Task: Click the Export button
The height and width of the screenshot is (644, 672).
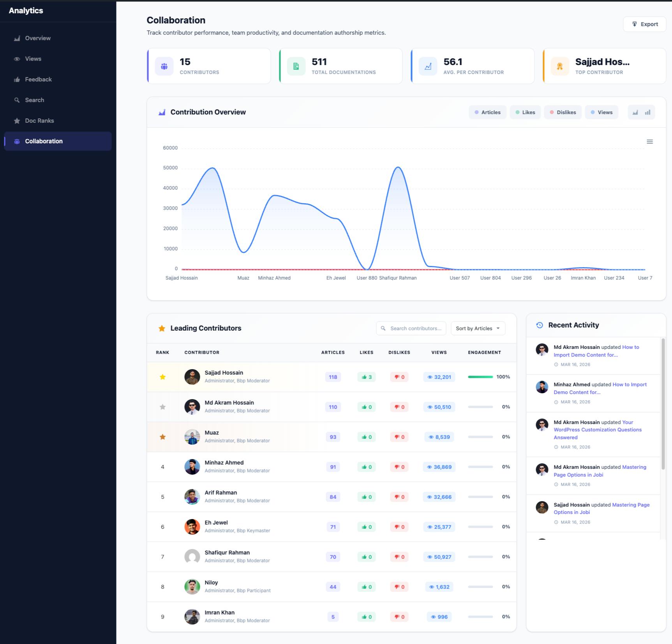Action: pos(644,24)
